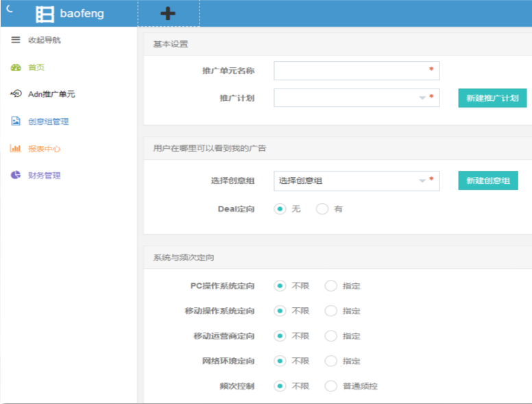The image size is (532, 404).
Task: Select 指定 for 移动运营商定向
Action: [331, 336]
